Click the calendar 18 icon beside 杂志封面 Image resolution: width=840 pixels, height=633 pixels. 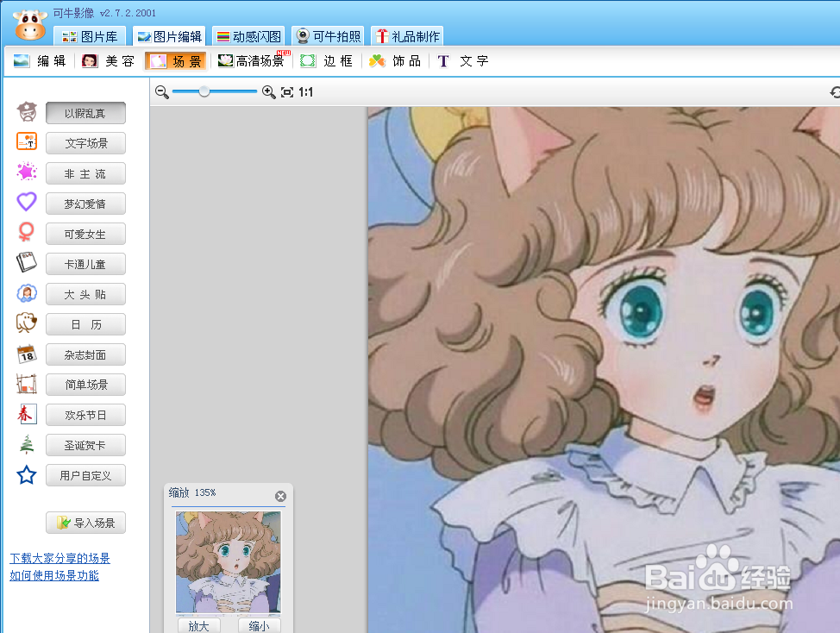click(x=27, y=354)
